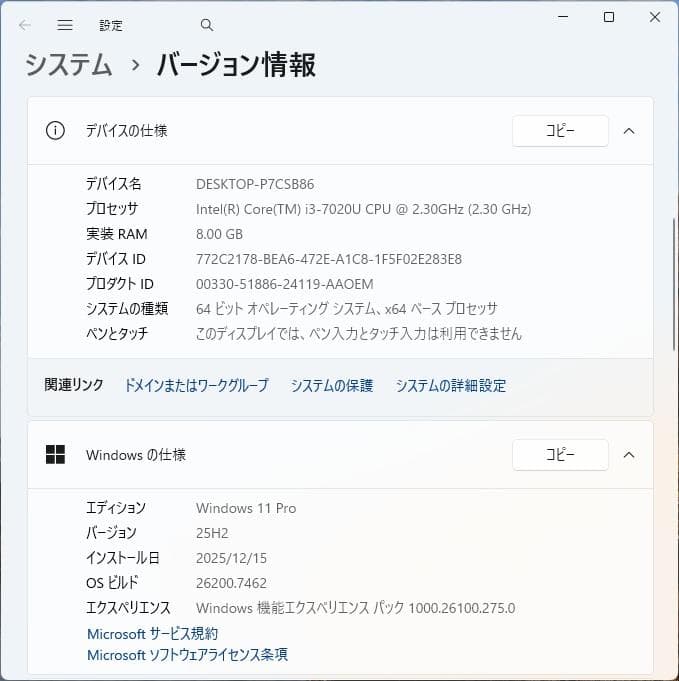Select install date 2025/12/15
Image resolution: width=679 pixels, height=681 pixels.
(231, 558)
